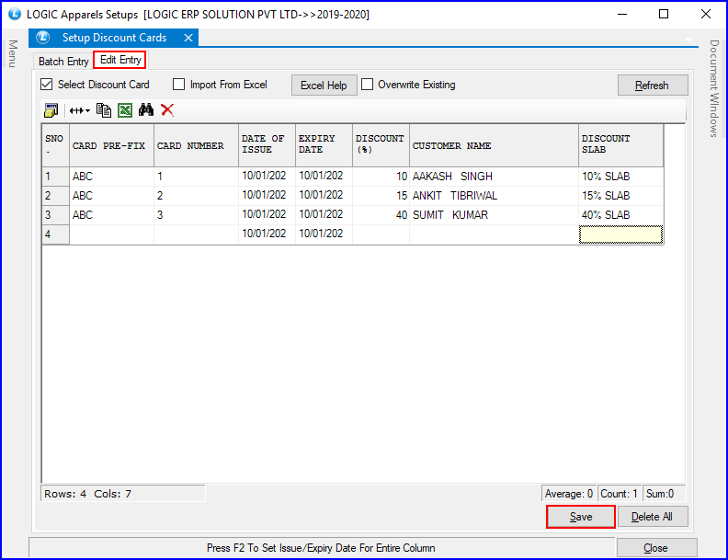Click the 10% SLAB cell

(x=620, y=177)
